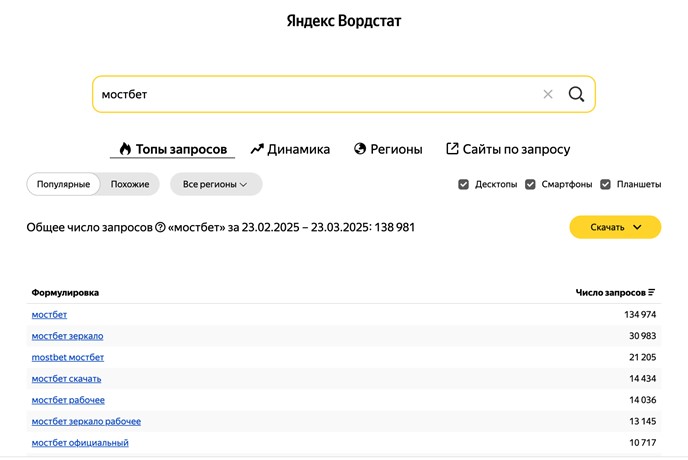Click the Формулировка column header
This screenshot has width=688, height=460.
[65, 293]
